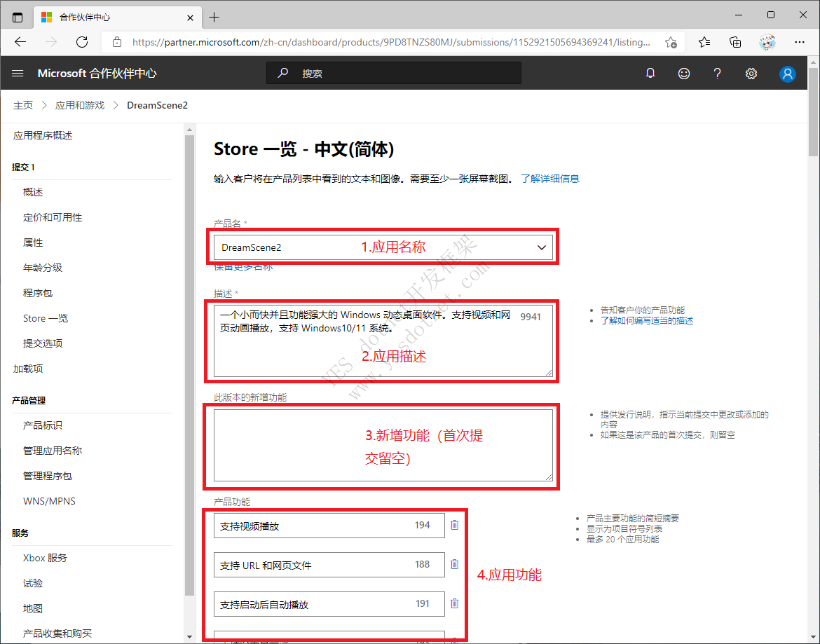This screenshot has width=820, height=644.
Task: Open 试验 in the sidebar
Action: [x=33, y=583]
